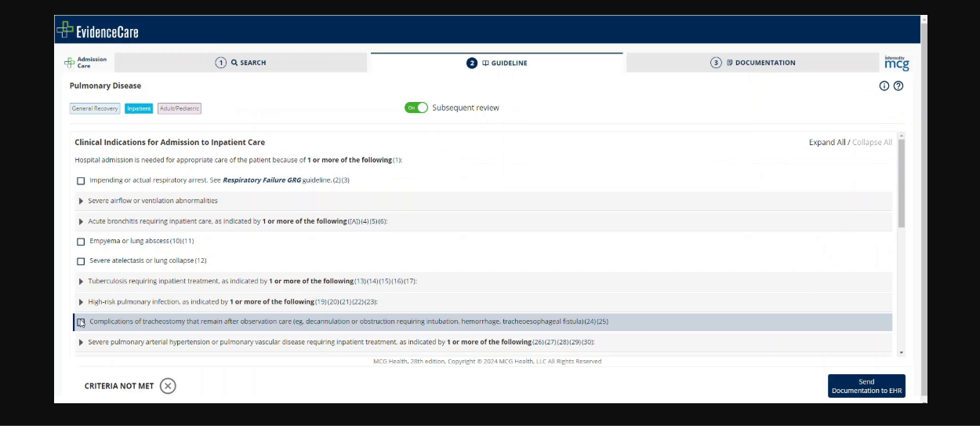Check Severe atelectasis or lung collapse
The height and width of the screenshot is (426, 980).
pyautogui.click(x=81, y=261)
